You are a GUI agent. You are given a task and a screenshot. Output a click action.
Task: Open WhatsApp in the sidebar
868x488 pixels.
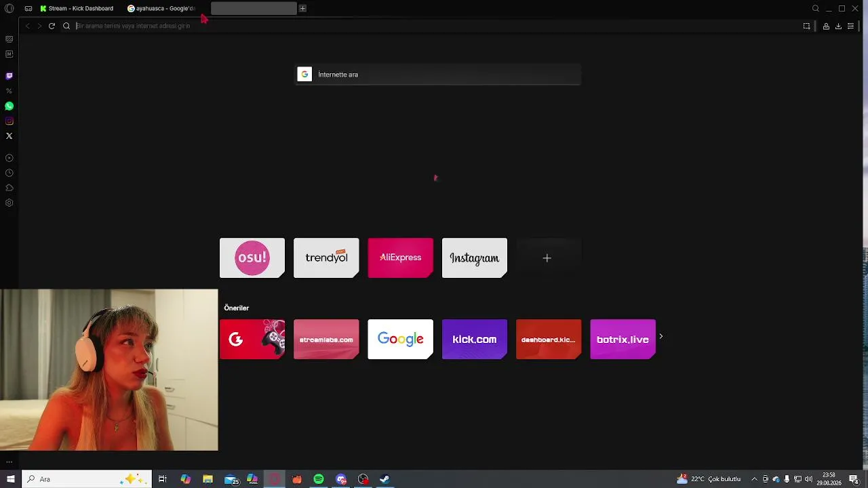pyautogui.click(x=9, y=106)
